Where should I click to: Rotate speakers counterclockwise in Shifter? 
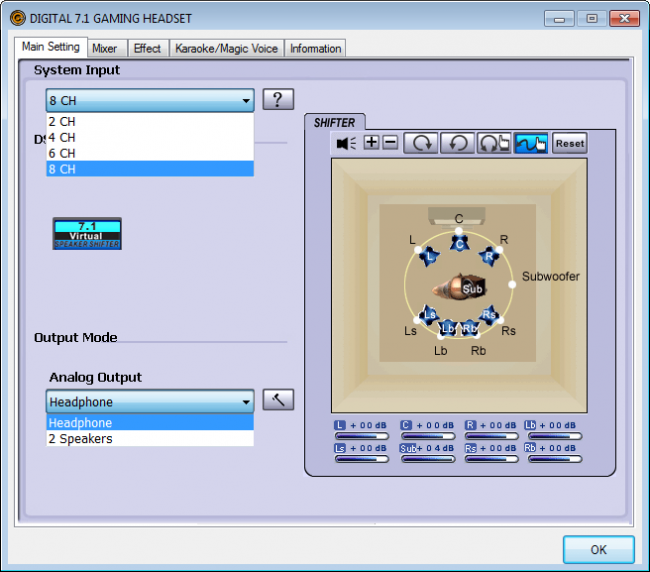coord(457,143)
